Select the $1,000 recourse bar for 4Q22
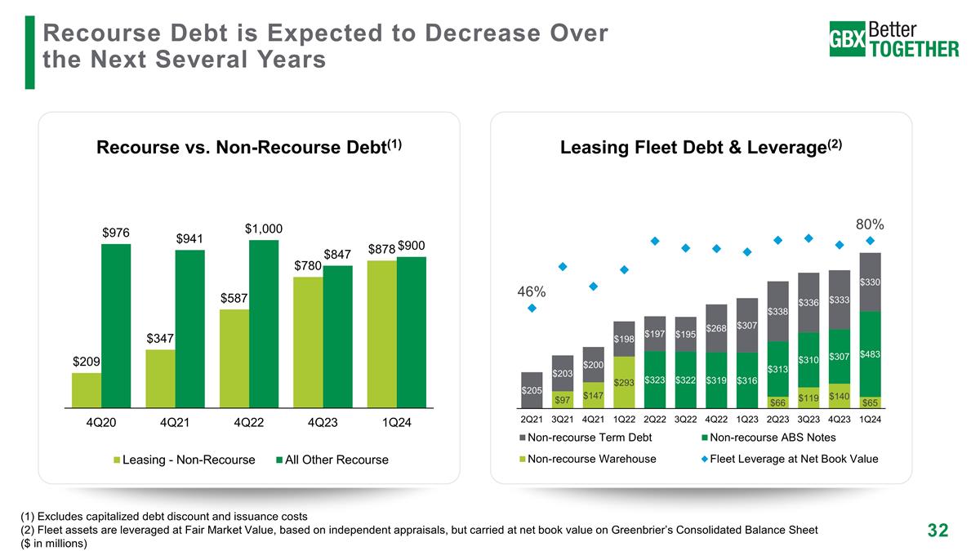980x551 pixels. coord(264,322)
